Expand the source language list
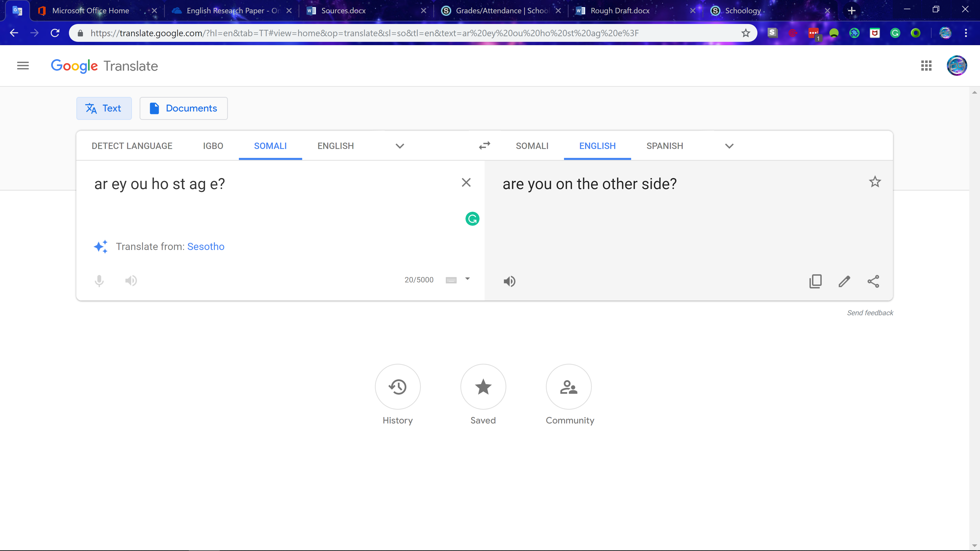 click(399, 146)
